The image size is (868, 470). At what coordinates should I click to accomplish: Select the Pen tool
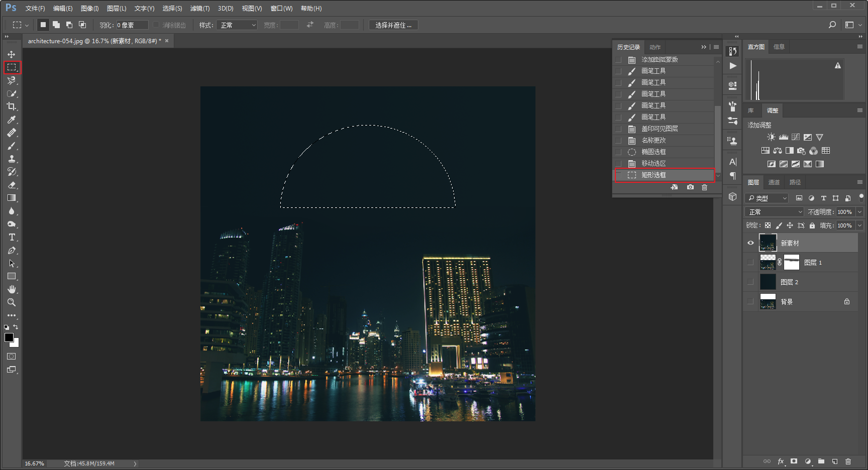tap(11, 250)
